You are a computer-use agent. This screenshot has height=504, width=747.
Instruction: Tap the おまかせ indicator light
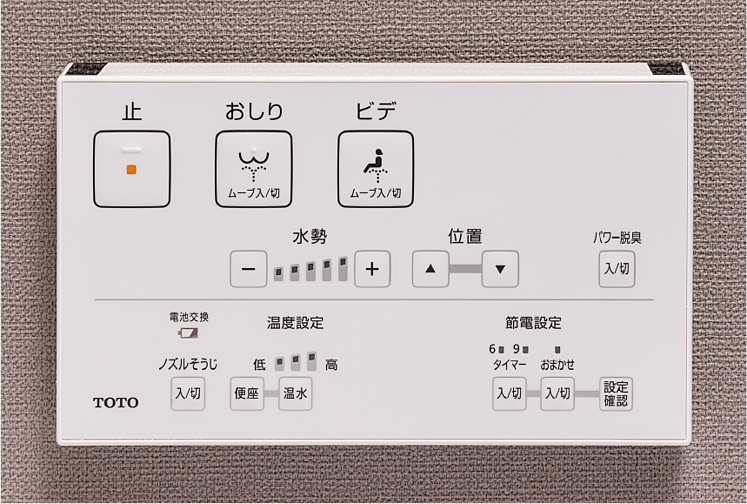click(x=557, y=350)
